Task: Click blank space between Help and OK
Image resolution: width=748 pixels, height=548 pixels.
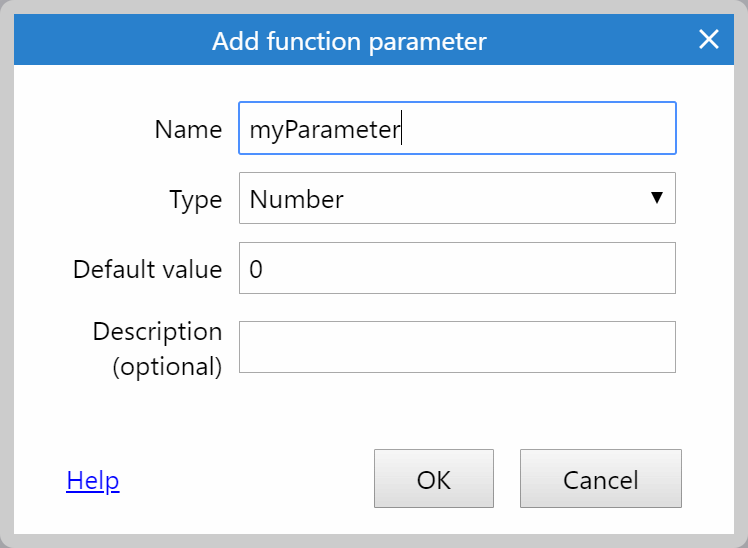Action: (246, 479)
